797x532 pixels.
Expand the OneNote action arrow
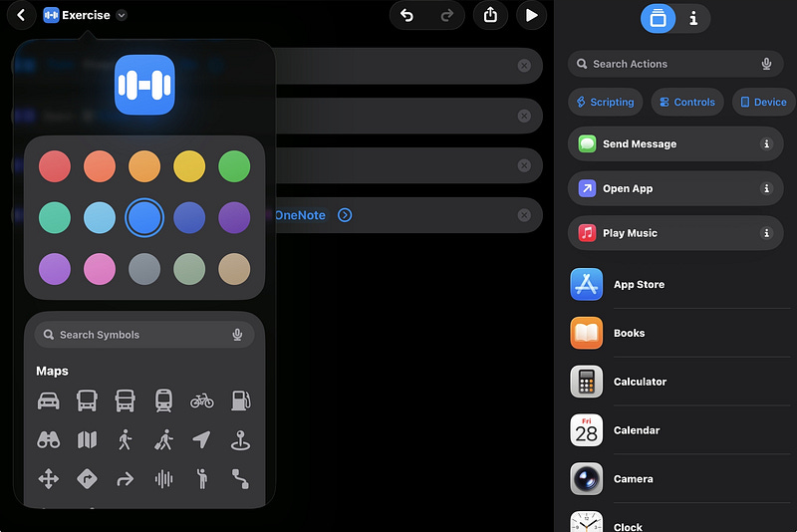[x=345, y=215]
